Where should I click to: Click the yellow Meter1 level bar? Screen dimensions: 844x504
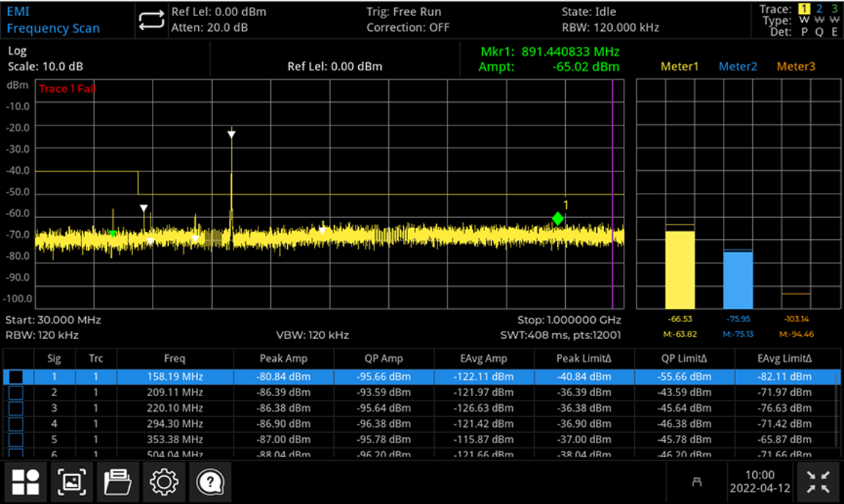click(680, 268)
